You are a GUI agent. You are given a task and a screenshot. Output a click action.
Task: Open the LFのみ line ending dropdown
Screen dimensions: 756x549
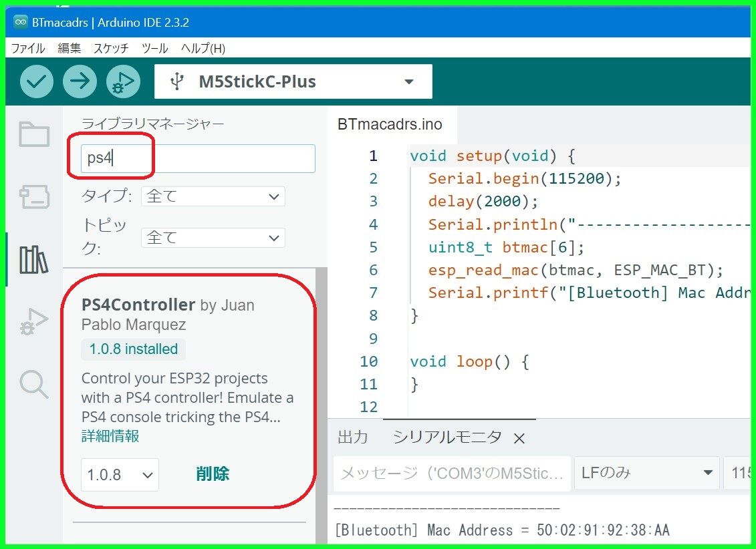[x=646, y=473]
